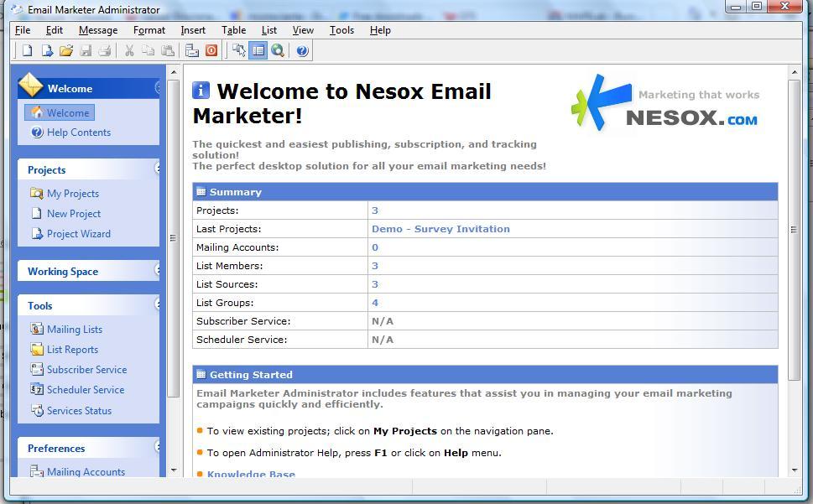The height and width of the screenshot is (504, 813).
Task: Click the red stop toolbar icon
Action: 211,50
